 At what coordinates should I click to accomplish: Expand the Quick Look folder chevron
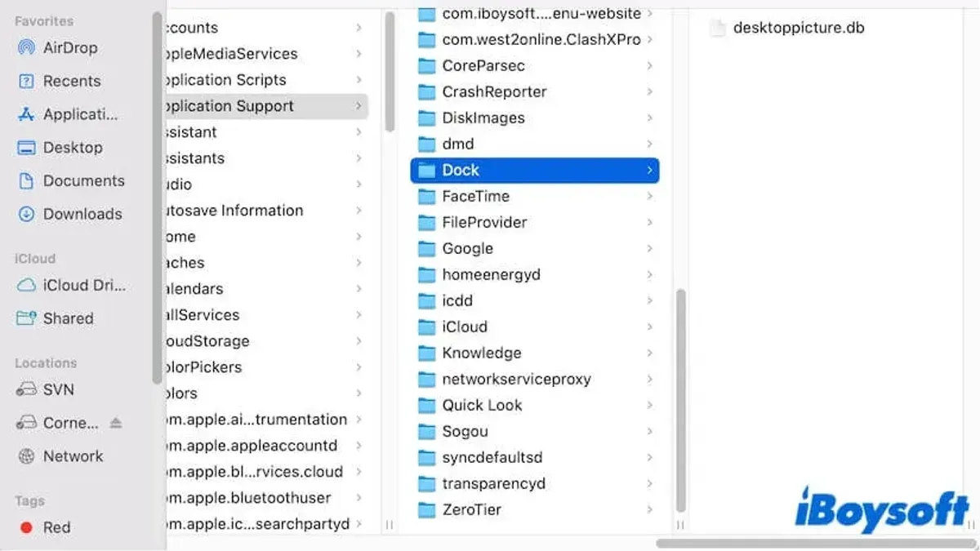(x=649, y=405)
